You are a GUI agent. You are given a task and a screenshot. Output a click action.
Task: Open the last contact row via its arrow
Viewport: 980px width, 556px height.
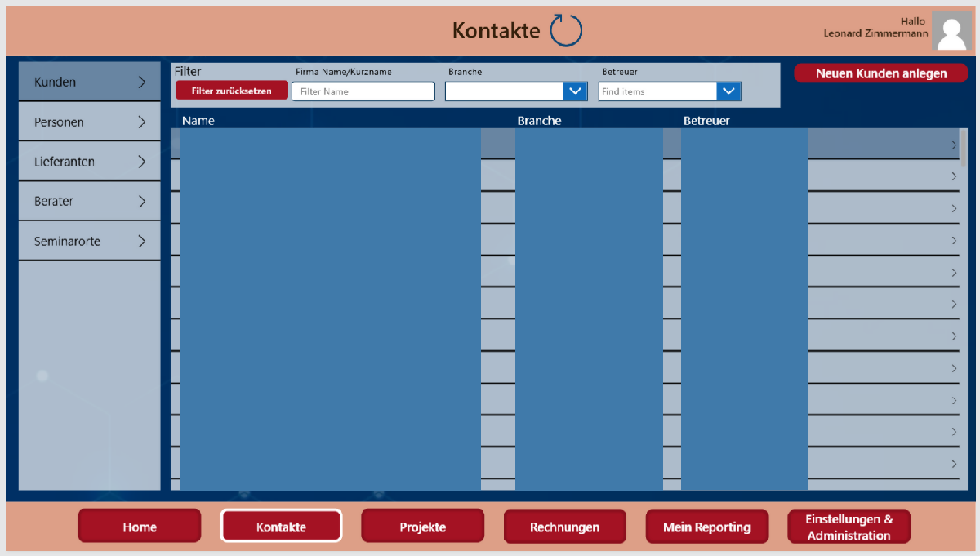[x=952, y=464]
